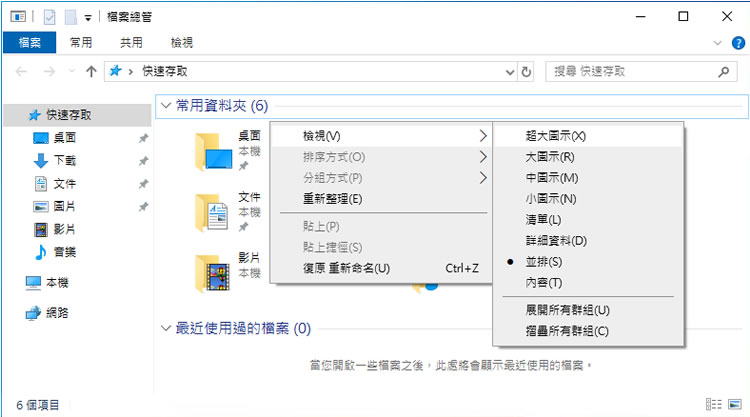750x417 pixels.
Task: Switch to details view via status bar icon
Action: (x=714, y=405)
